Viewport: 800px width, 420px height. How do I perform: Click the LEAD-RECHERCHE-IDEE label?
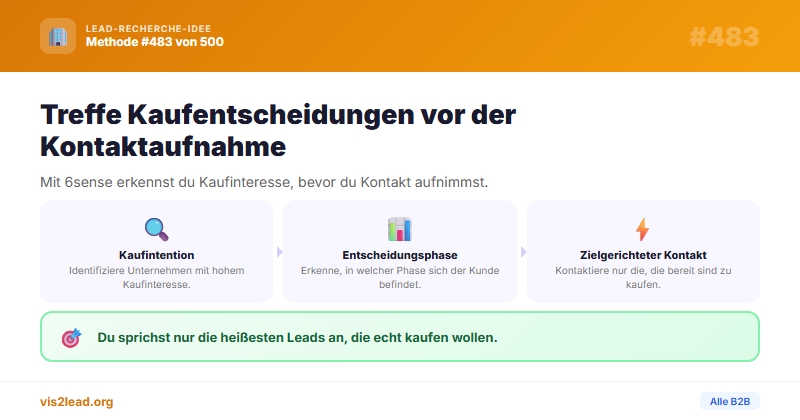coord(148,29)
